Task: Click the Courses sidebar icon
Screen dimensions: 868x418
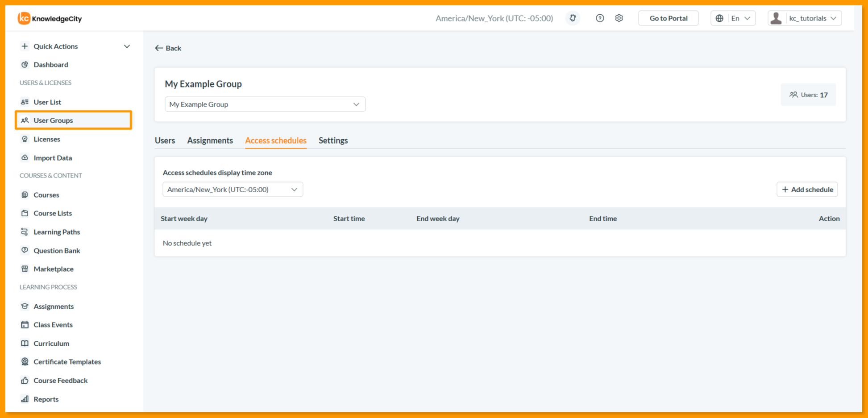Action: 25,195
